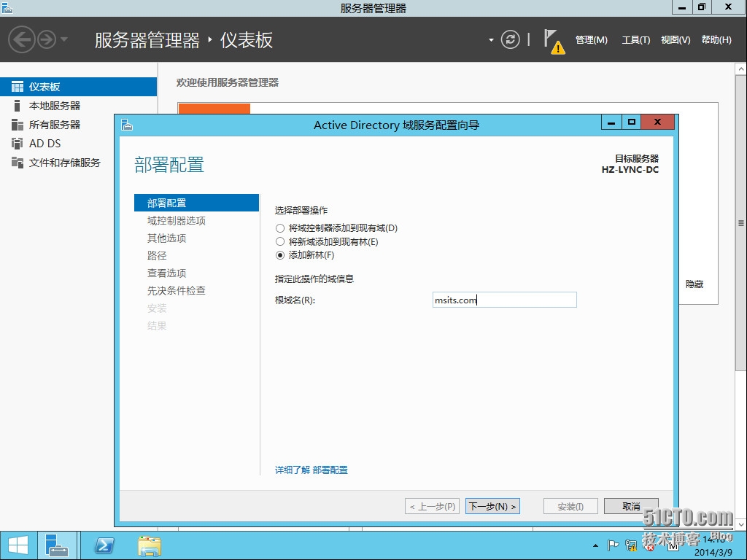The width and height of the screenshot is (747, 560).
Task: Choose 将域控制器添加到现有域(D) radio option
Action: [x=280, y=228]
